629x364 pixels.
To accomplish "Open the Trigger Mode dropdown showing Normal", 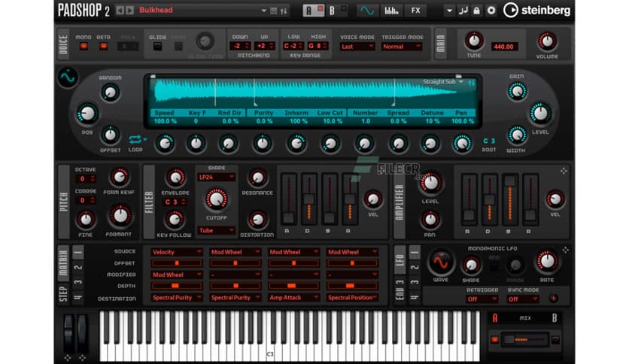I will coord(402,47).
